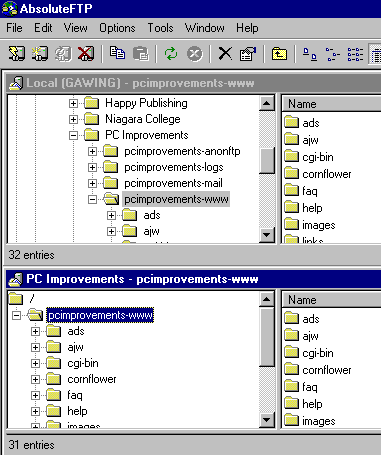Expand the pcimprovements-anonftp node

(92, 151)
